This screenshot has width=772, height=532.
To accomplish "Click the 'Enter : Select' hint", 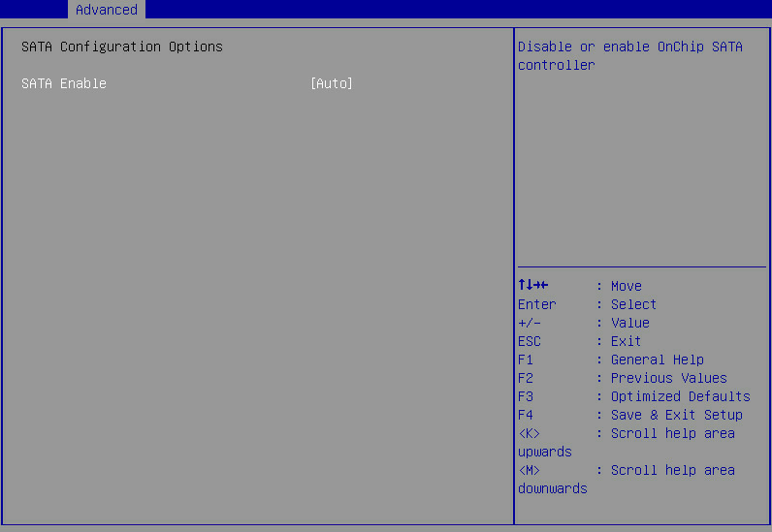I will click(587, 304).
